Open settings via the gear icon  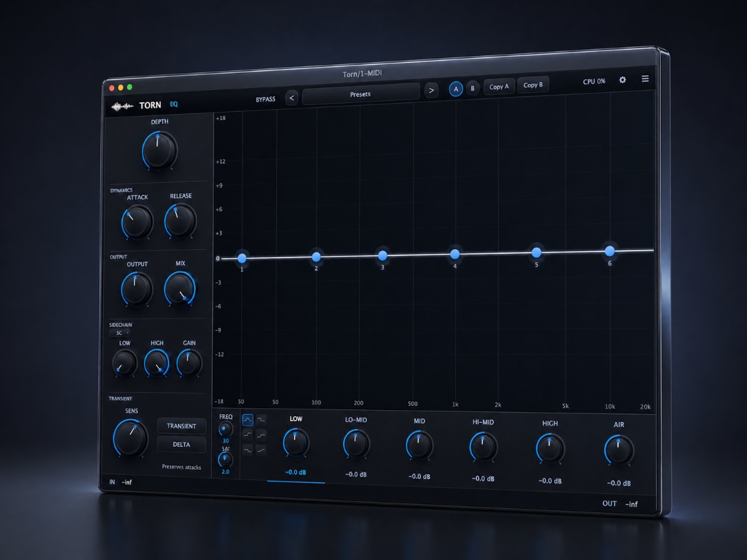(x=623, y=80)
